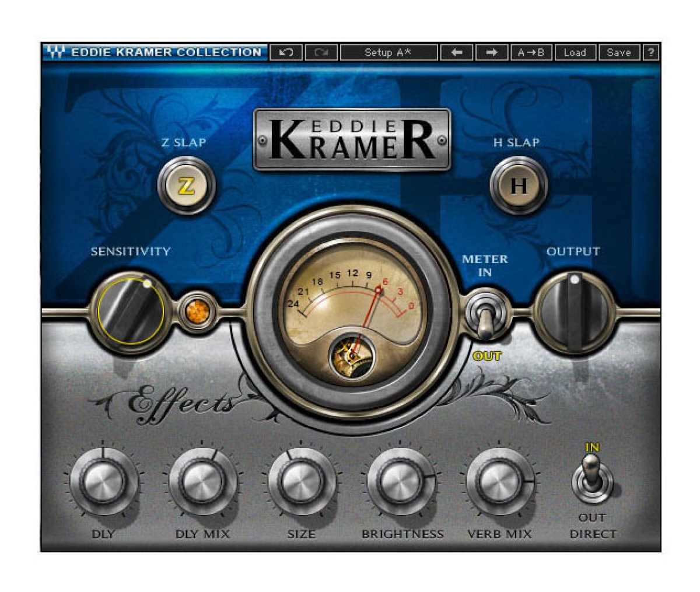
Task: Copy settings with A→B button
Action: [531, 52]
